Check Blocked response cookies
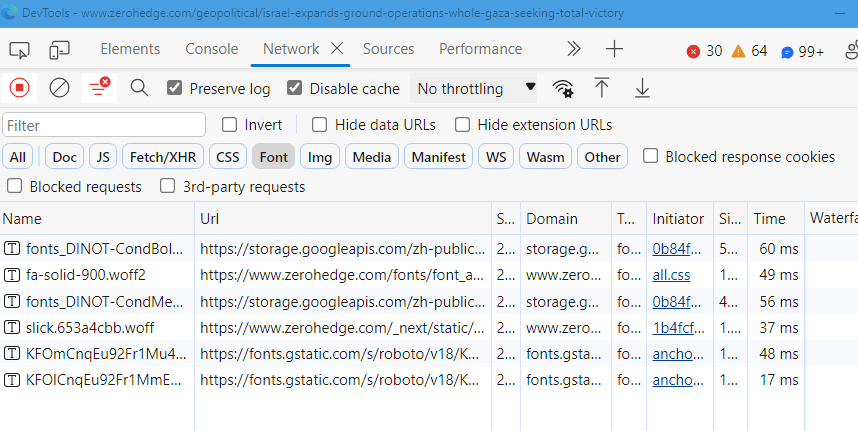Image resolution: width=858 pixels, height=431 pixels. pyautogui.click(x=650, y=156)
